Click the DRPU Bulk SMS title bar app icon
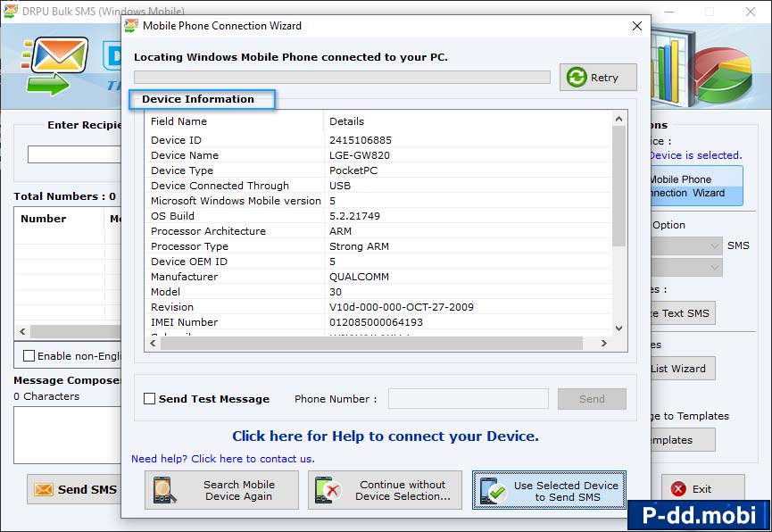Image resolution: width=772 pixels, height=532 pixels. pos(11,11)
